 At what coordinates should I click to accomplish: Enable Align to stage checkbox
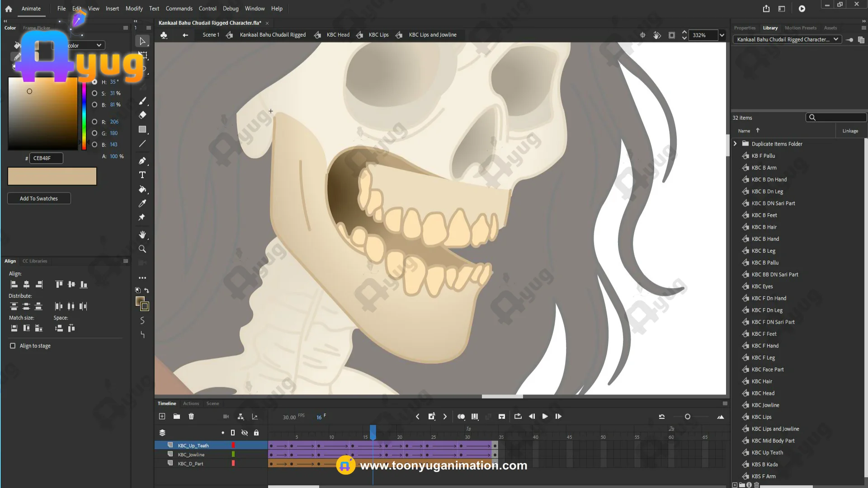tap(13, 346)
